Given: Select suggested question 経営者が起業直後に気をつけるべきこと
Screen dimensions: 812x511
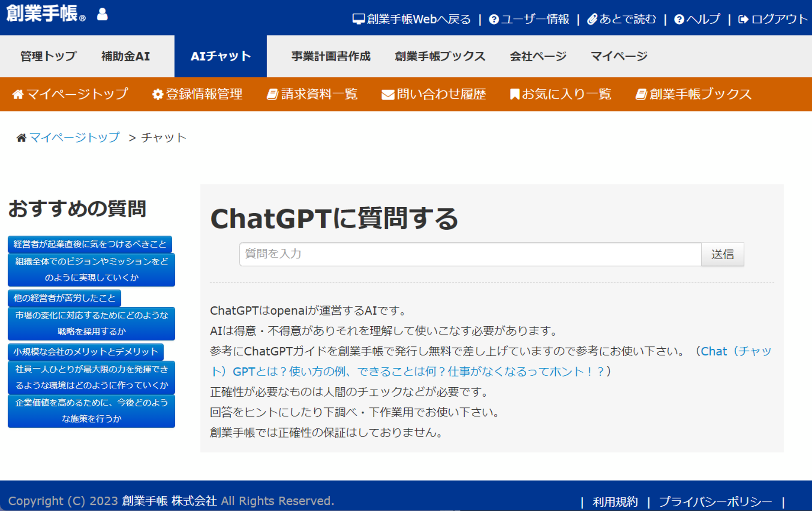Looking at the screenshot, I should pos(90,244).
